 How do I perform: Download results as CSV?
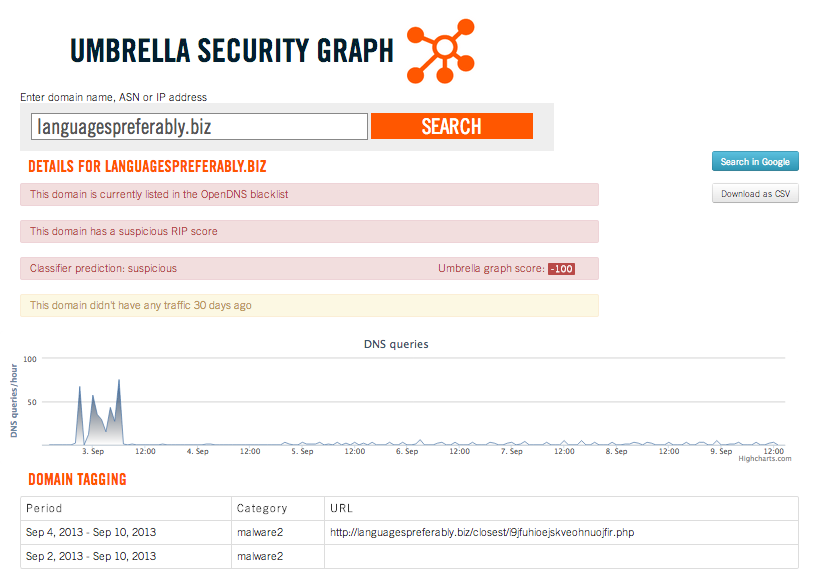(755, 194)
